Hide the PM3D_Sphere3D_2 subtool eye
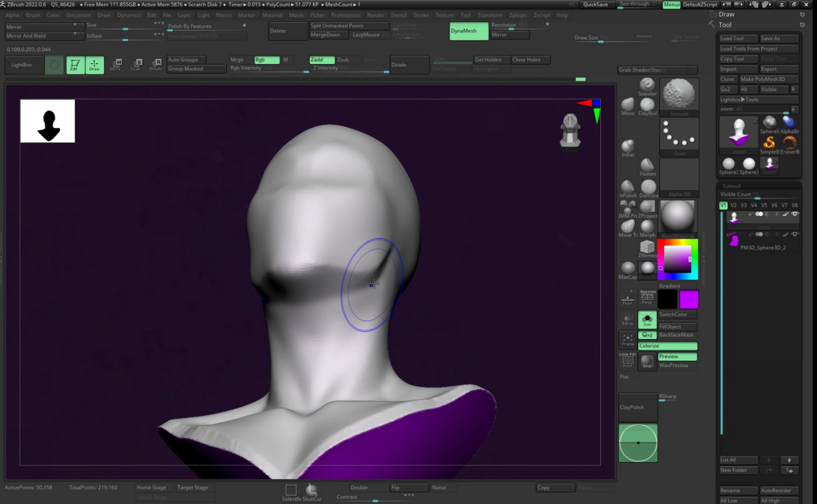This screenshot has width=817, height=504. (795, 234)
